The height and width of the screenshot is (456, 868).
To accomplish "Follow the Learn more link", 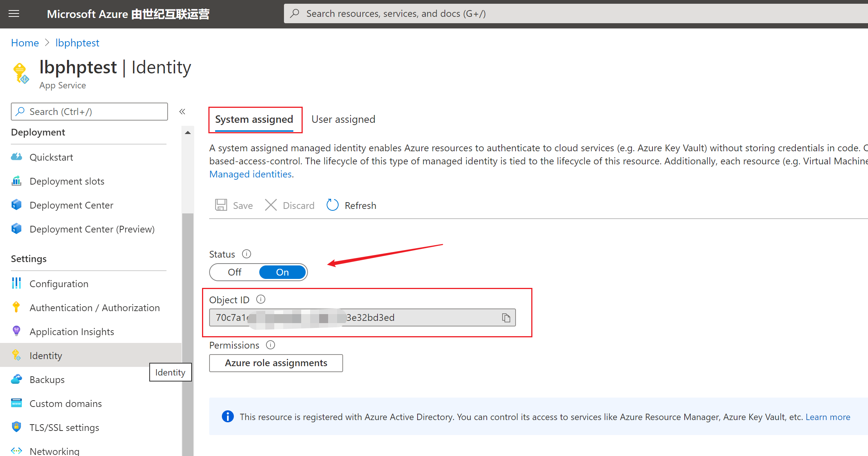I will pyautogui.click(x=828, y=417).
